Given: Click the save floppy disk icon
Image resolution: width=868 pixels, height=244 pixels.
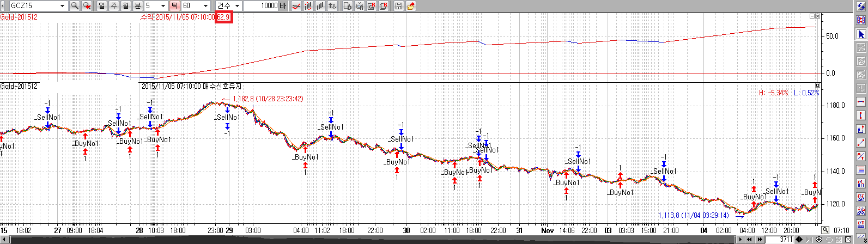Looking at the screenshot, I should click(x=398, y=6).
